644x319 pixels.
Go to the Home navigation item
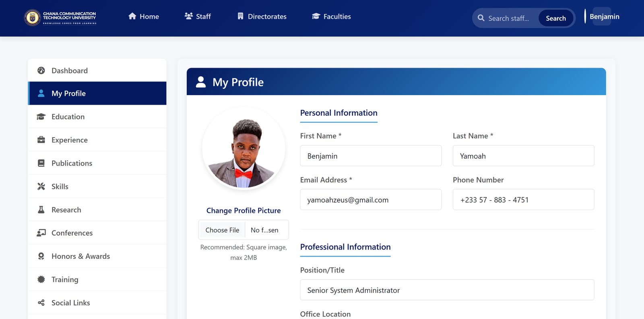144,17
